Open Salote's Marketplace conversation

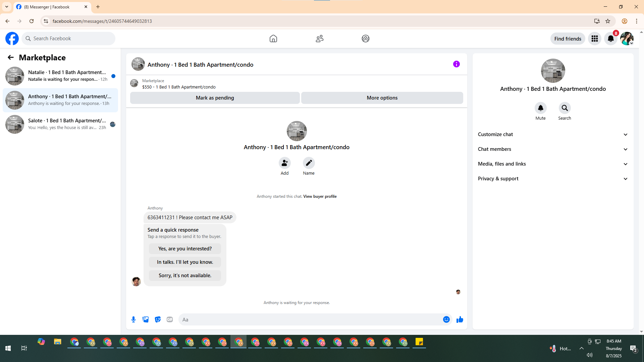tap(60, 124)
